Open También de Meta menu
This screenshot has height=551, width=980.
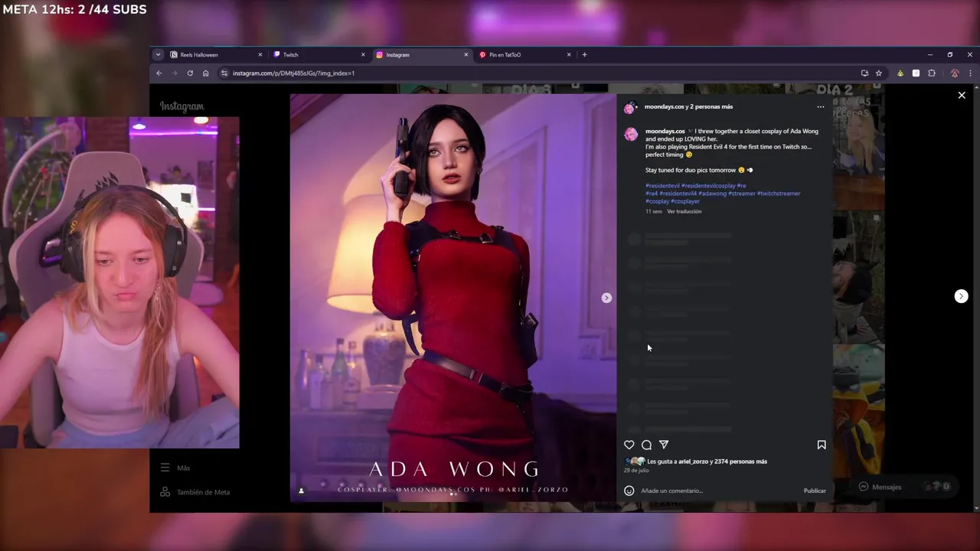pos(194,492)
